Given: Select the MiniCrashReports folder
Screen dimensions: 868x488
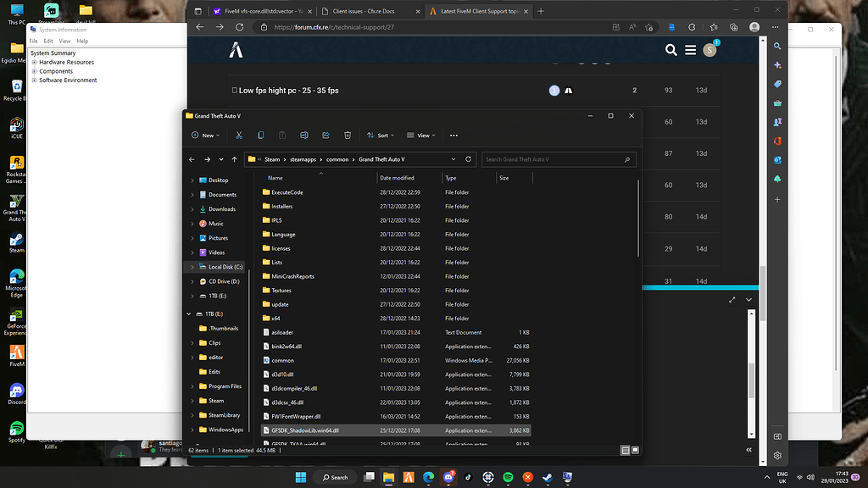Looking at the screenshot, I should (396, 276).
